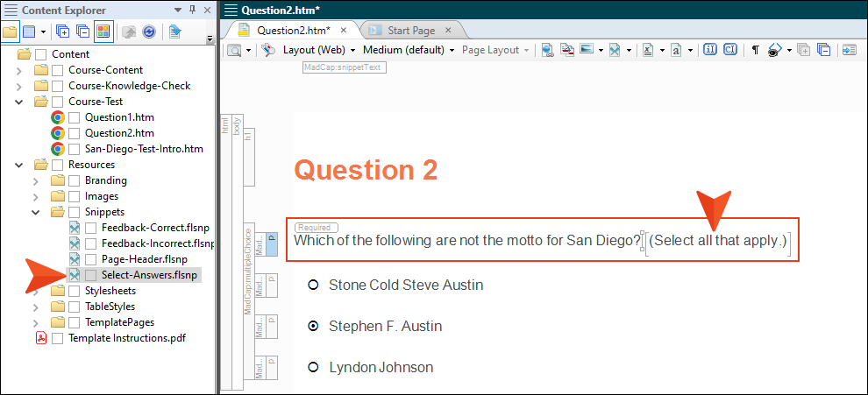
Task: Expand the Course-Content folder
Action: (x=19, y=70)
